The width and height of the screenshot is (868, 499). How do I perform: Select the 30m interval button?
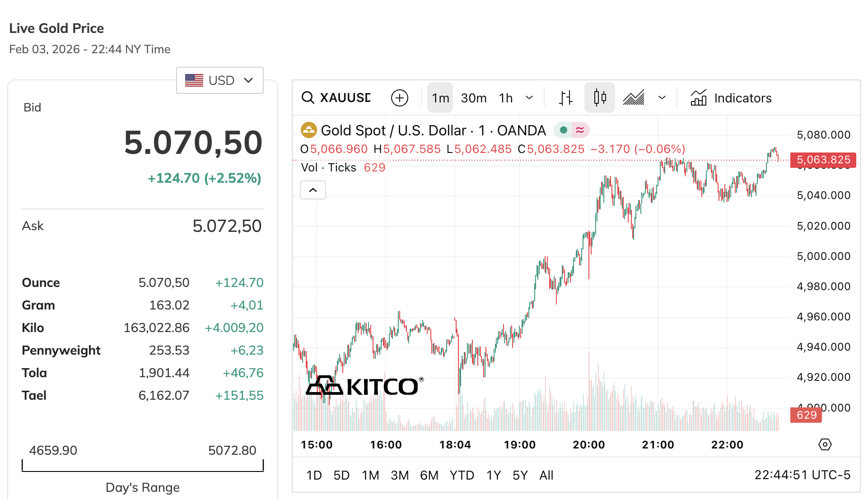pyautogui.click(x=473, y=97)
